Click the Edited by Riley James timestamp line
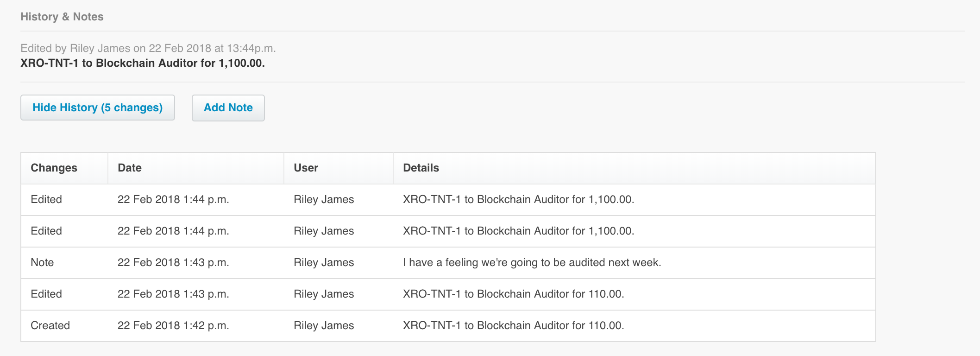 148,48
